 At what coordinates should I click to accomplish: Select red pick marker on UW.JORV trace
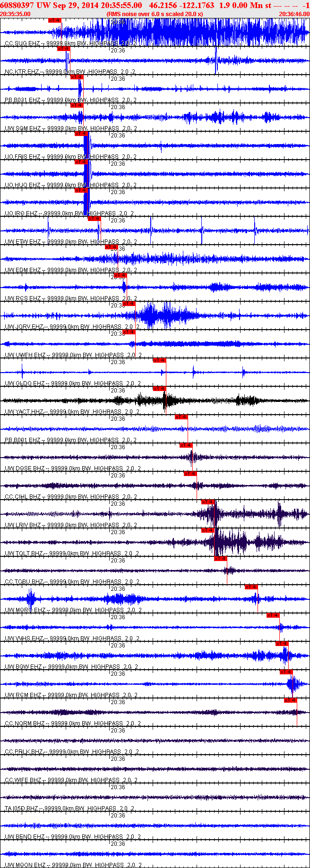[129, 304]
